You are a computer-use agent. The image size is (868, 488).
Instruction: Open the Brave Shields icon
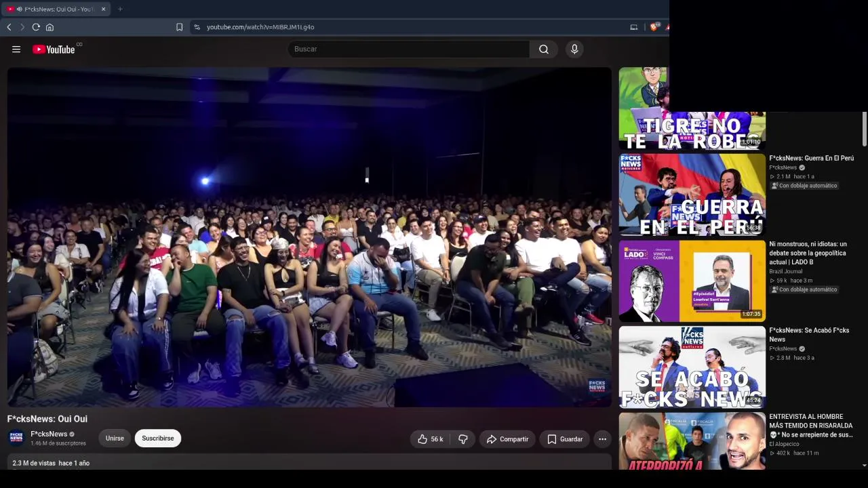654,27
